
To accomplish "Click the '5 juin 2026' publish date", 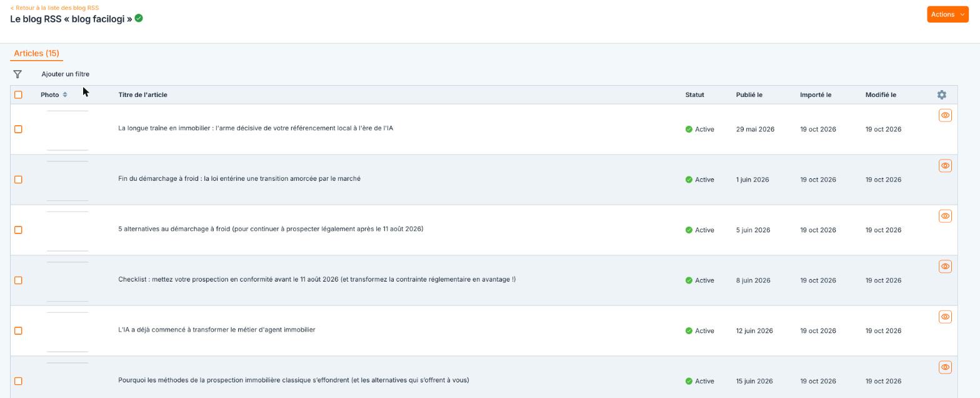I will click(x=753, y=230).
